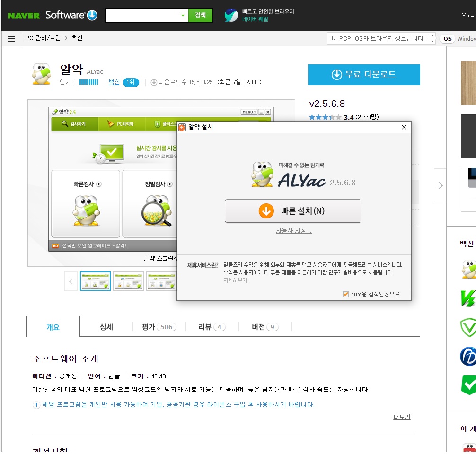This screenshot has width=476, height=454.
Task: Open the blue round vaccine icon in sidebar
Action: 468,356
